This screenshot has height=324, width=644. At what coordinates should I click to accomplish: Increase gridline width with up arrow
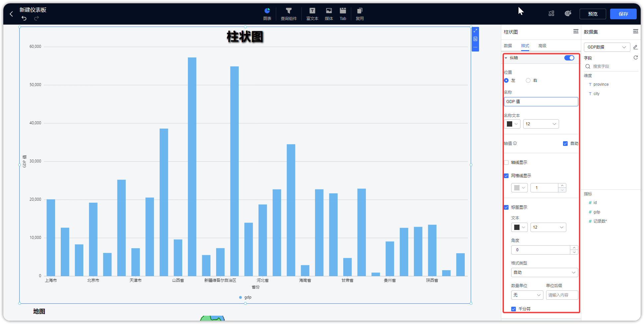[562, 185]
